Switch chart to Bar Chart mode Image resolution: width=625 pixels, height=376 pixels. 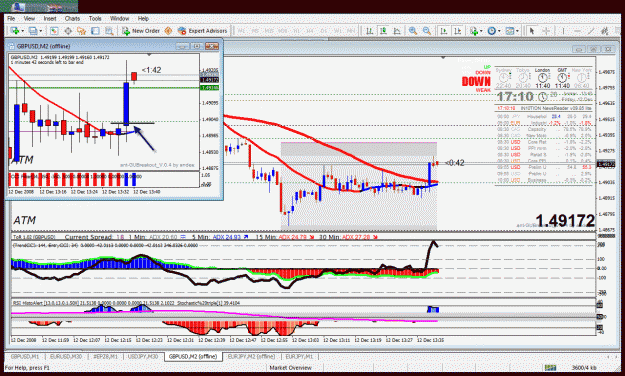[369, 31]
